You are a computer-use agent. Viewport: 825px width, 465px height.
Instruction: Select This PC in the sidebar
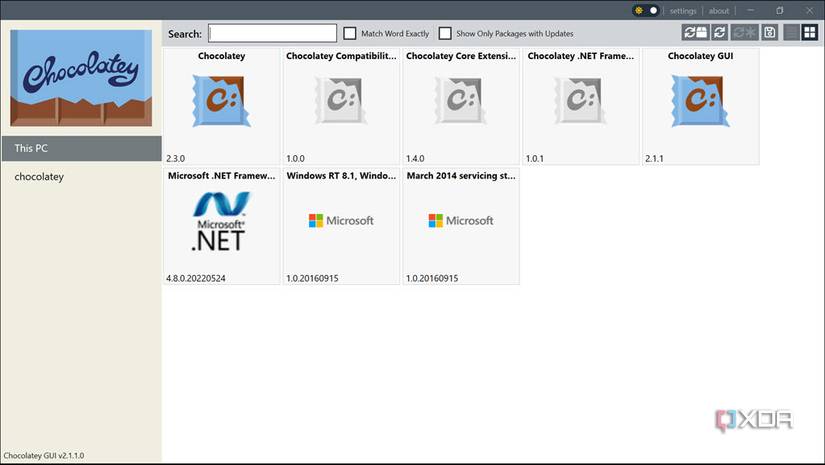[81, 148]
